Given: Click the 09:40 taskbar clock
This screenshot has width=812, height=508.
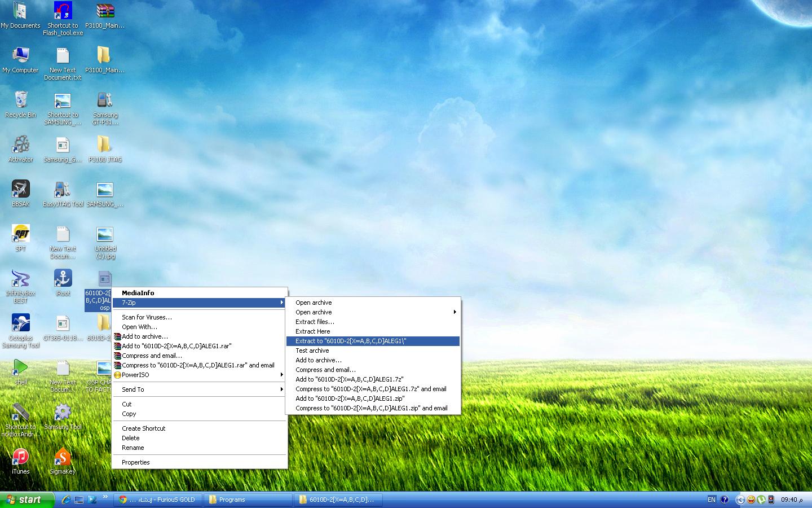Looking at the screenshot, I should [x=792, y=500].
